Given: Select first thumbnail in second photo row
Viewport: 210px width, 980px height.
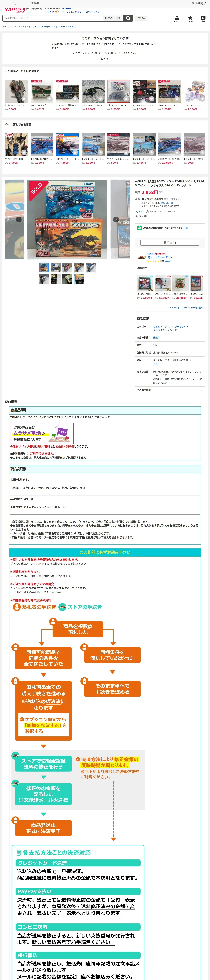Looking at the screenshot, I should click(x=44, y=279).
